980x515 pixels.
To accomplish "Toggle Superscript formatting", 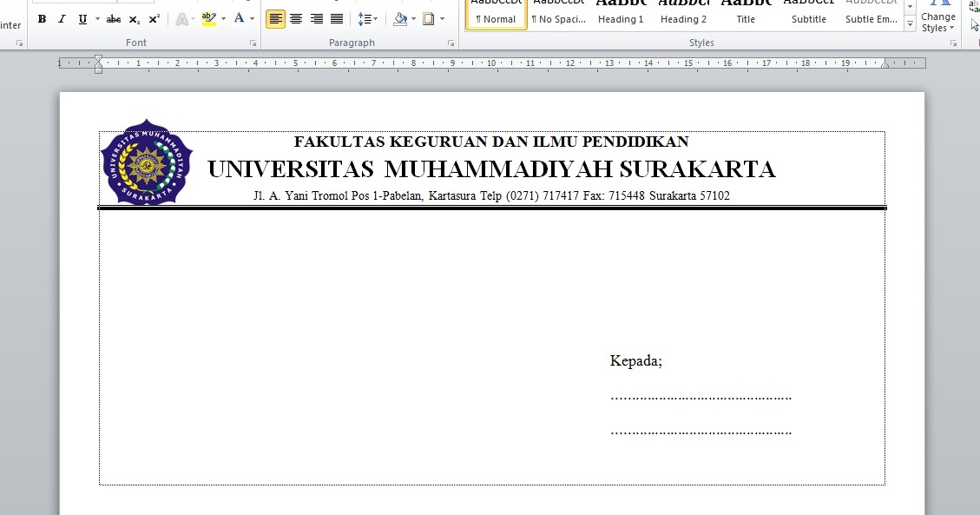I will tap(155, 19).
